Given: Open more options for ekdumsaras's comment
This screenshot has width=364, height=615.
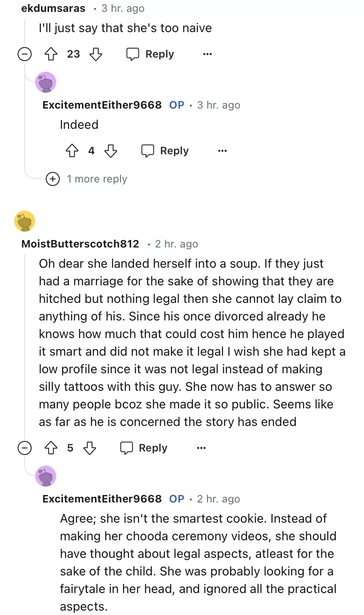Looking at the screenshot, I should pos(207,54).
